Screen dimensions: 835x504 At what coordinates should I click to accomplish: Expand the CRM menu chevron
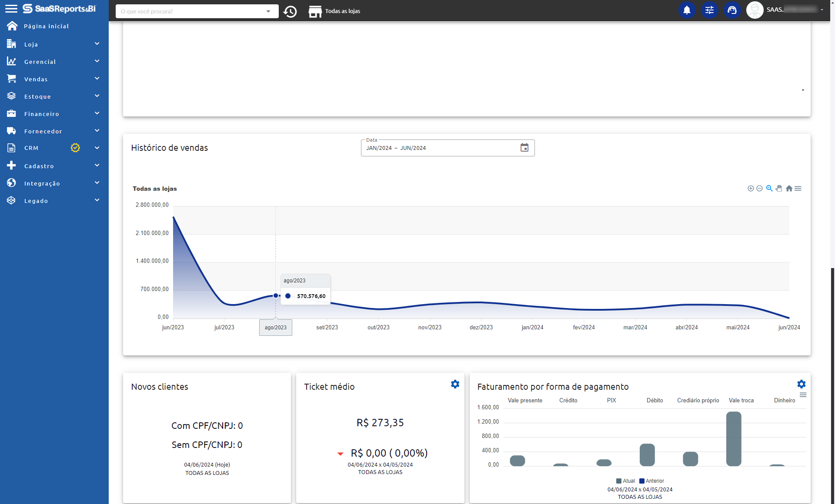(97, 148)
